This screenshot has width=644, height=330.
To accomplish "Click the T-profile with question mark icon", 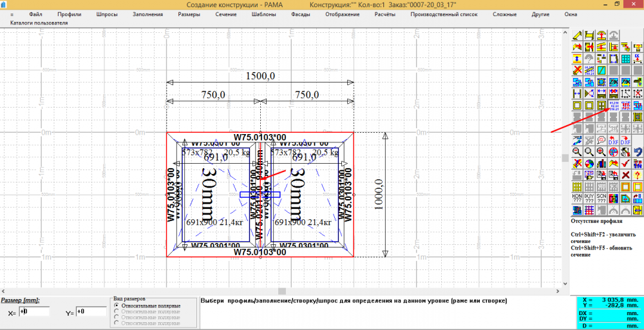I will pyautogui.click(x=638, y=46).
